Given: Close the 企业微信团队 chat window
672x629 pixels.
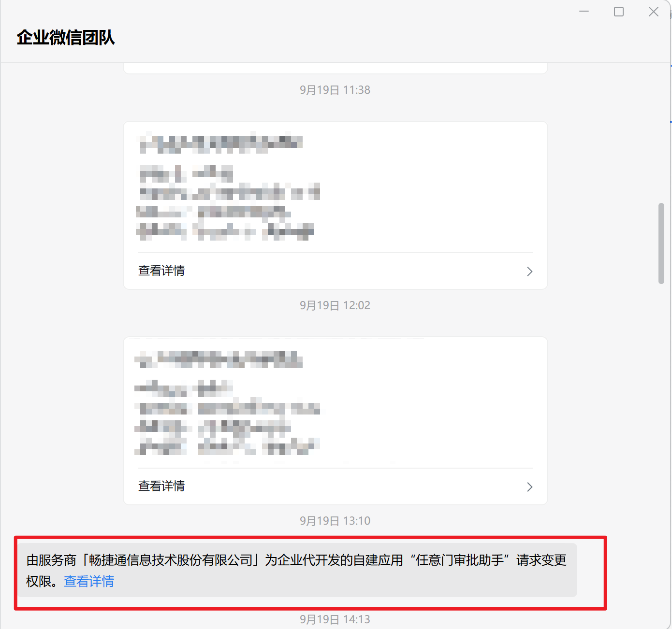Looking at the screenshot, I should (x=654, y=12).
